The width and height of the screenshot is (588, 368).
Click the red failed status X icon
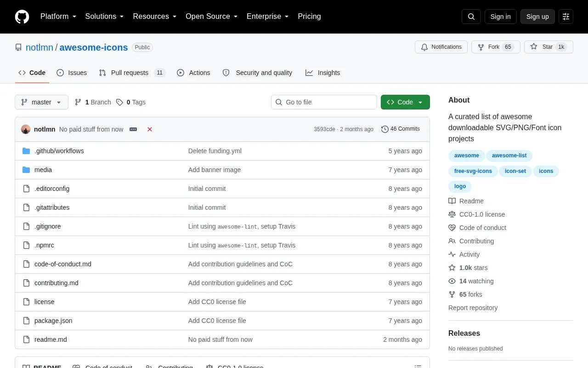(x=150, y=129)
